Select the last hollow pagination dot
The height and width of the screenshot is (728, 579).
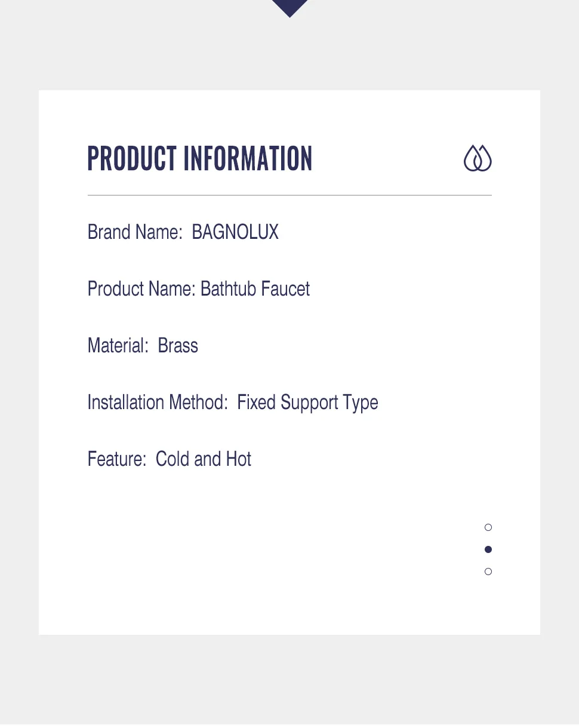(488, 572)
